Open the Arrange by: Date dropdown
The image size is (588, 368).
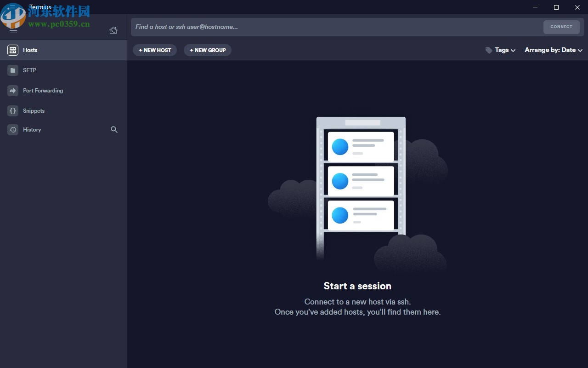tap(554, 50)
